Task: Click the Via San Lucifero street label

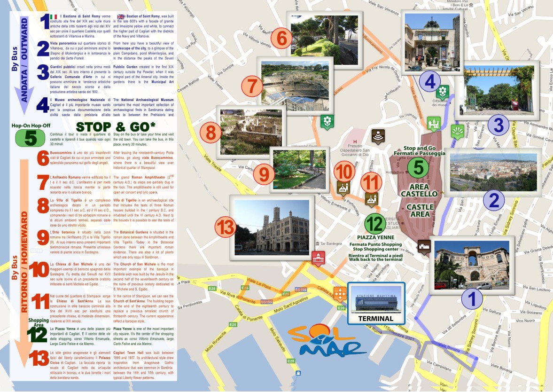Action: tap(537, 288)
